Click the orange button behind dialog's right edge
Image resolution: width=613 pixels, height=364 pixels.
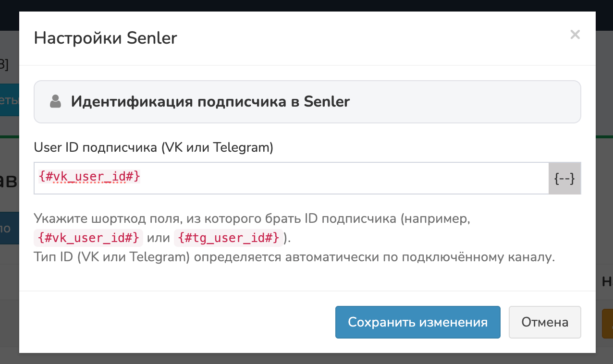(x=607, y=324)
